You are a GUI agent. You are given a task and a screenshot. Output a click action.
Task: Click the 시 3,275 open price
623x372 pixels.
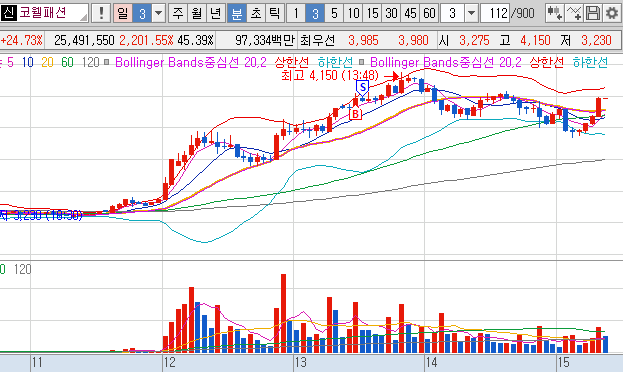coord(464,40)
